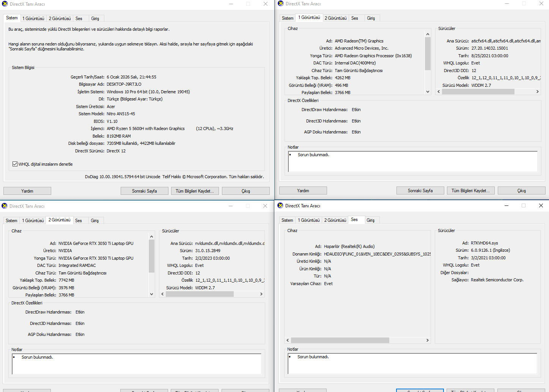Click up arrow of AMD Radeon Cihaz list scrollbar
Screen dimensions: 549x392
428,34
